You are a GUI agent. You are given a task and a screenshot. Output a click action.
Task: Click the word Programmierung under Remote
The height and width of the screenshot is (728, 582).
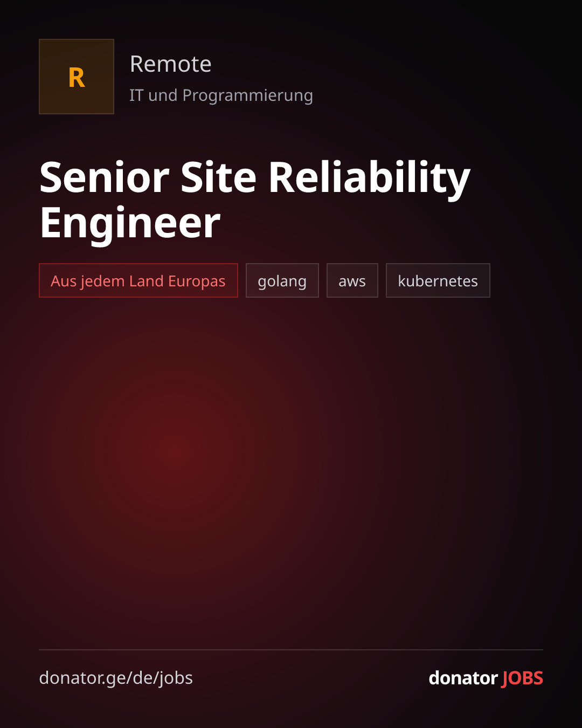pos(248,96)
